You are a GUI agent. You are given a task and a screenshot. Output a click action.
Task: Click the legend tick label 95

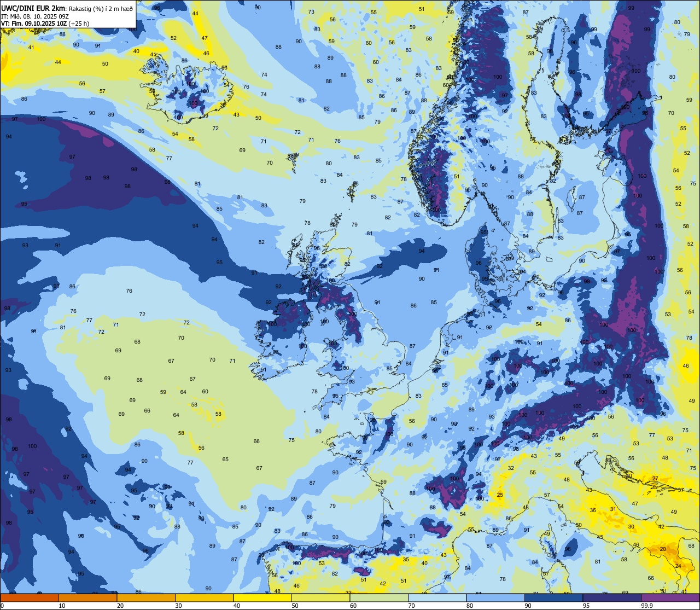pos(586,606)
